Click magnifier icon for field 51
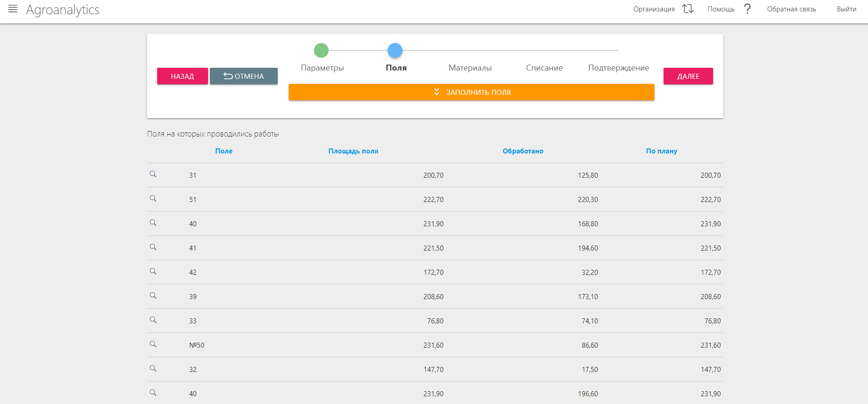868x404 pixels. 153,199
